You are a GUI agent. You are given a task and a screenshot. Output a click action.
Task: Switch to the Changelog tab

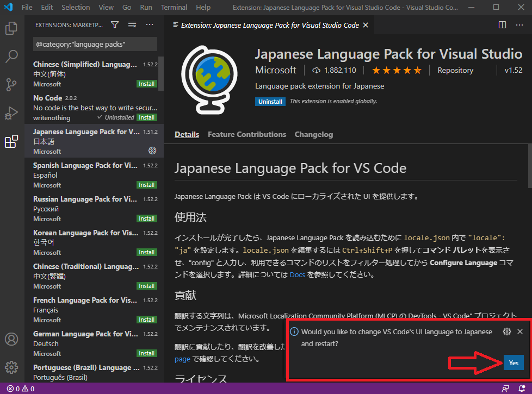(x=314, y=135)
